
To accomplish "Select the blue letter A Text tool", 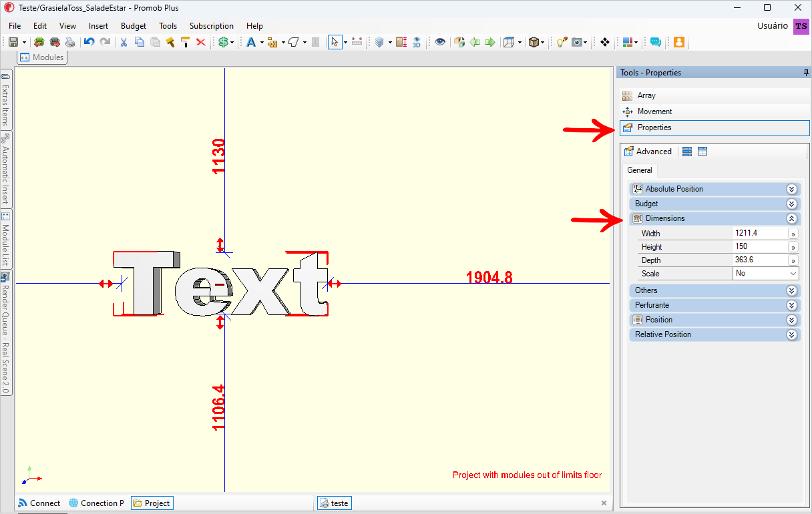I will point(251,42).
